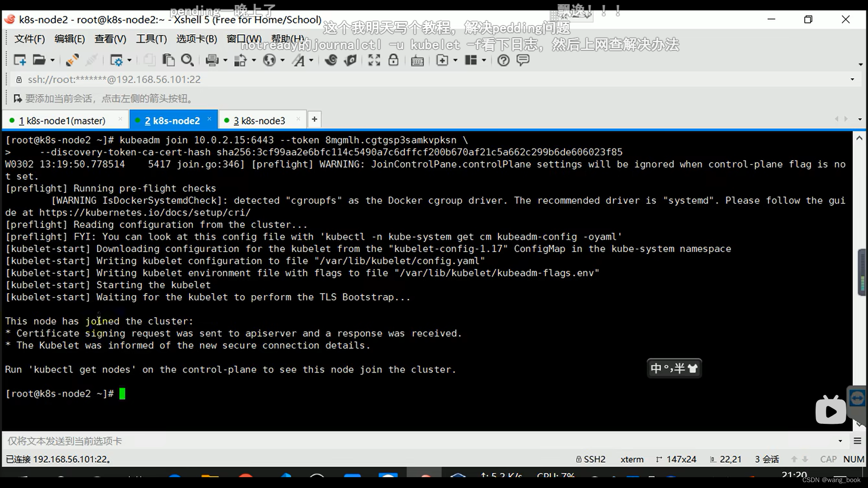Image resolution: width=868 pixels, height=488 pixels.
Task: Click the video play button overlay
Action: click(x=830, y=410)
